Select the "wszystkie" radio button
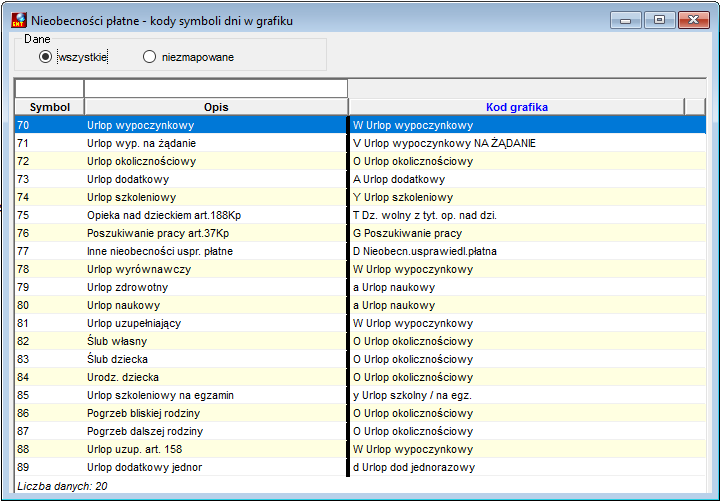722x502 pixels. pos(45,57)
